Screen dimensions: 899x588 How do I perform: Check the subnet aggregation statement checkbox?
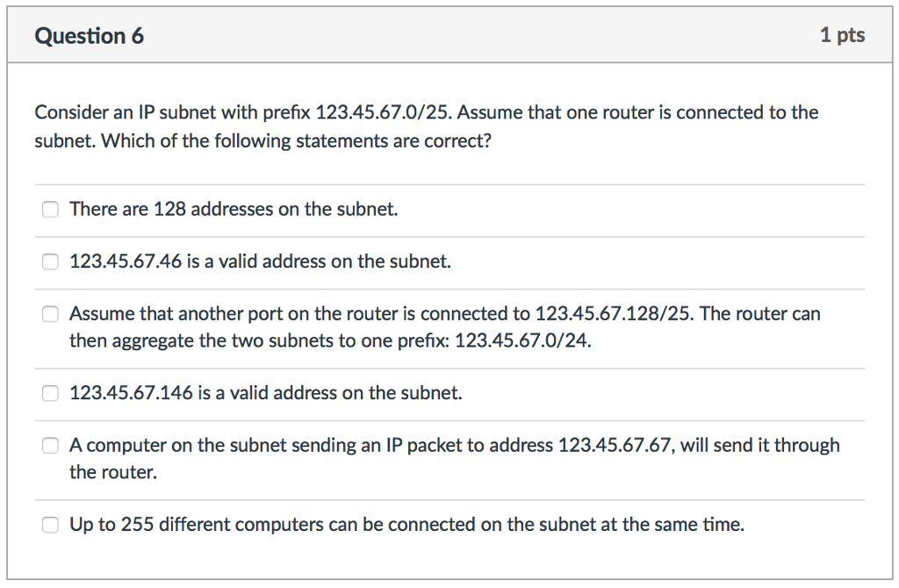50,313
